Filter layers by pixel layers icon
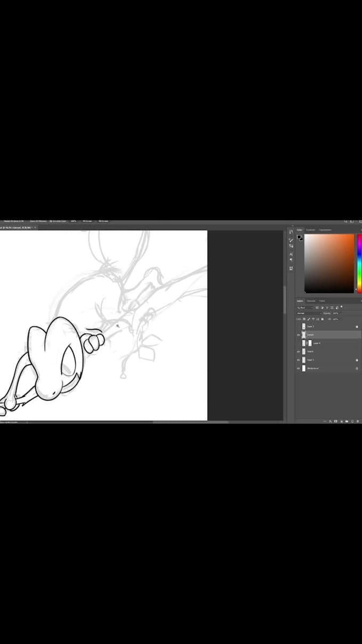The width and height of the screenshot is (362, 644). tap(317, 308)
